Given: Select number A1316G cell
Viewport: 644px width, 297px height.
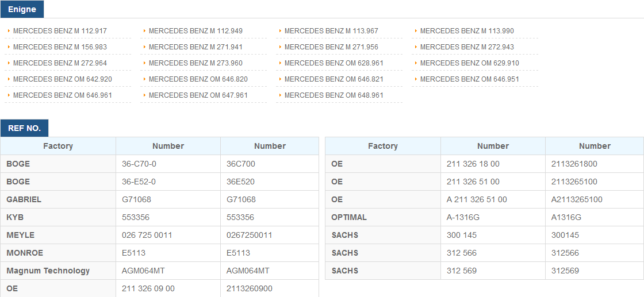Looking at the screenshot, I should tap(595, 217).
